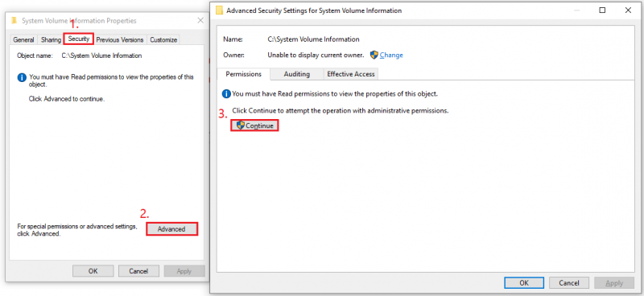
Task: Click OK in Advanced Security Settings
Action: (524, 283)
